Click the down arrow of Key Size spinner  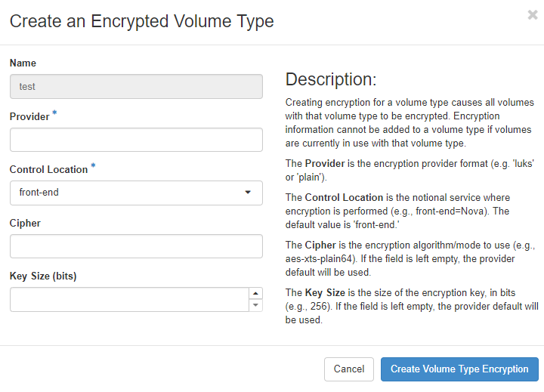click(x=255, y=305)
